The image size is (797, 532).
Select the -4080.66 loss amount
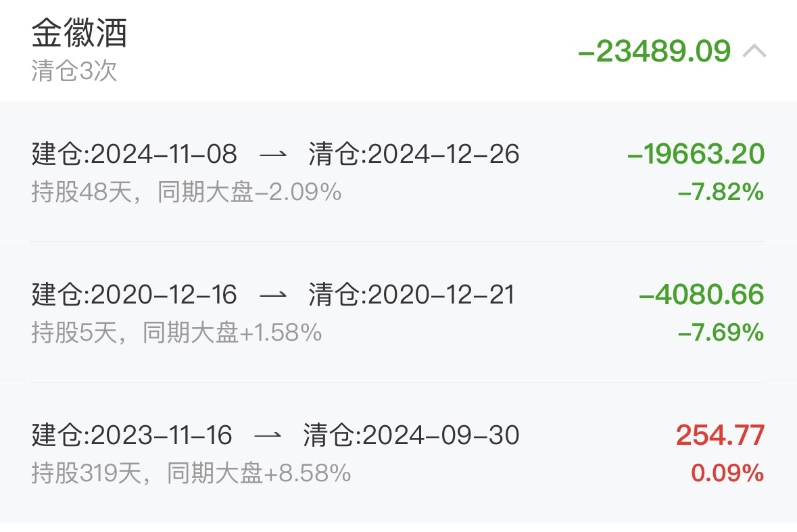tap(702, 295)
